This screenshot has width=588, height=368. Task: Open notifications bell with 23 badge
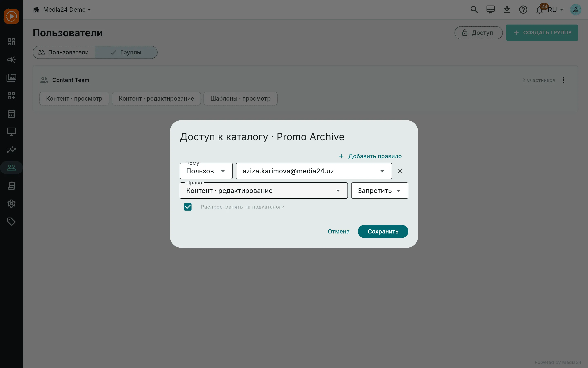(540, 9)
